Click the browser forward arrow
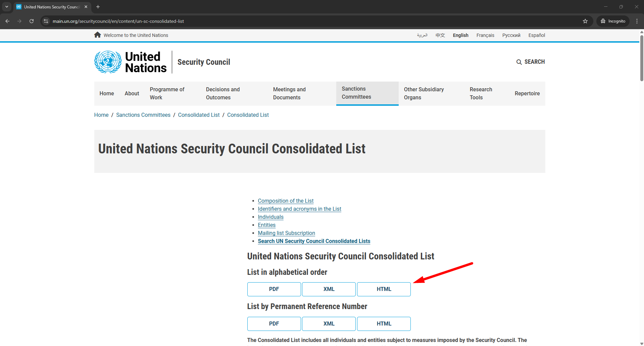The height and width of the screenshot is (346, 644). (19, 21)
